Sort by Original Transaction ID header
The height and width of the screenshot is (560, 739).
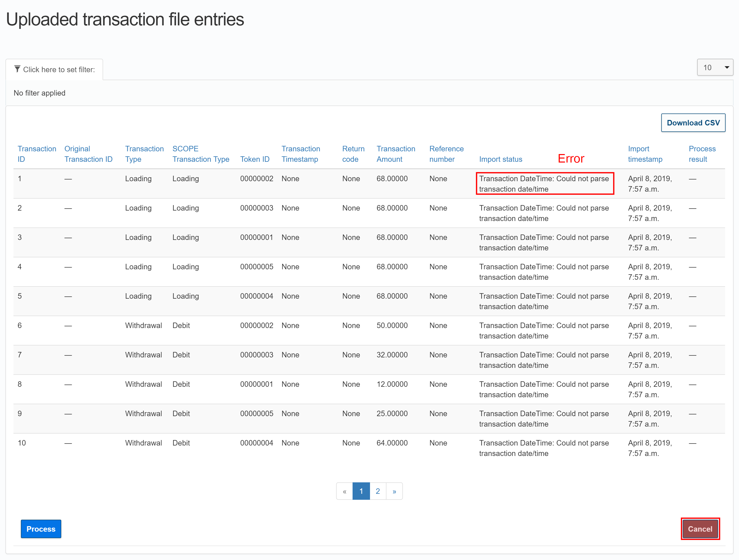pyautogui.click(x=88, y=154)
